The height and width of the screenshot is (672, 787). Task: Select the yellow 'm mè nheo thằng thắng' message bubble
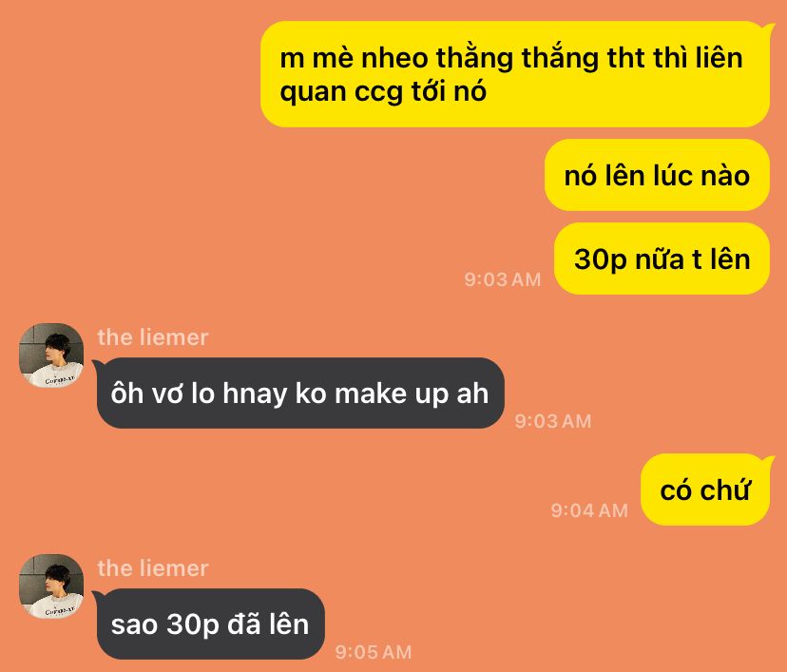515,74
